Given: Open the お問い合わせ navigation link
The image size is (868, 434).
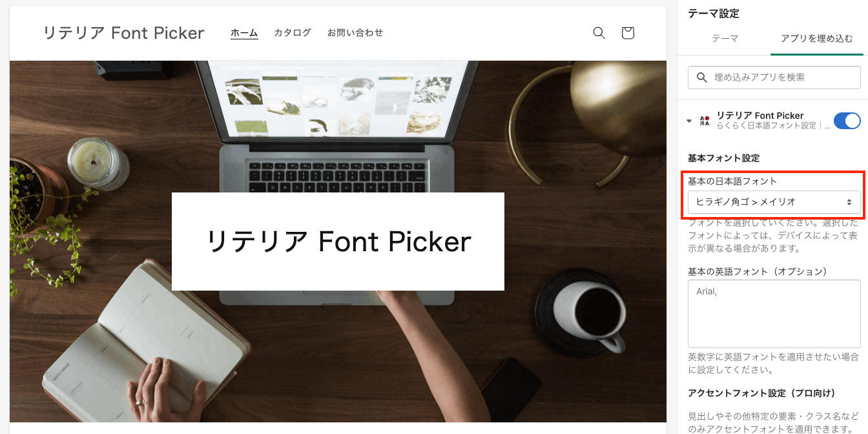Looking at the screenshot, I should 355,32.
